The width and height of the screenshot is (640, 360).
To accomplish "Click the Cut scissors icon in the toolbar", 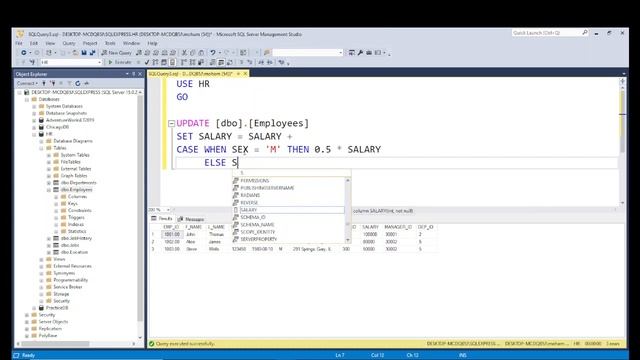I will pos(184,53).
